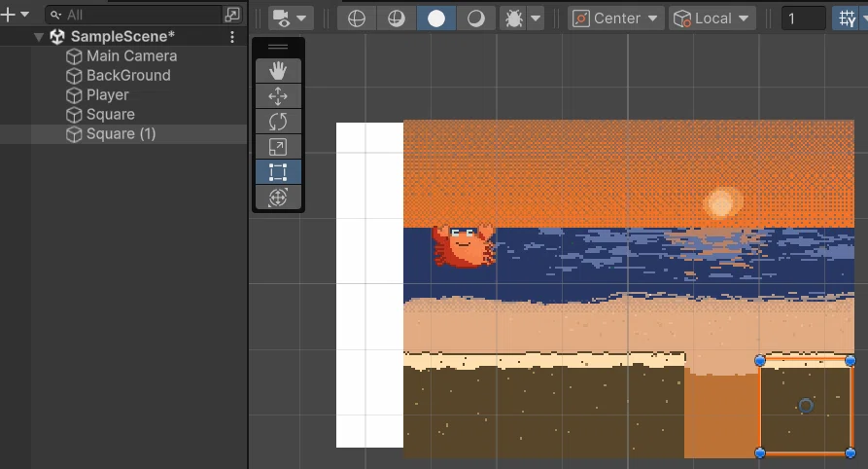Select the Hand view tool

pos(278,71)
